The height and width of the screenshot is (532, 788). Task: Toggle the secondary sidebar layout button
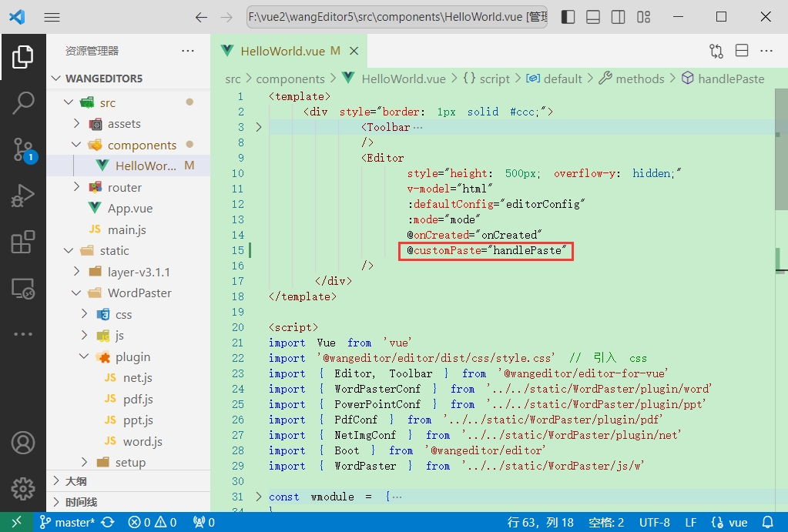(618, 17)
